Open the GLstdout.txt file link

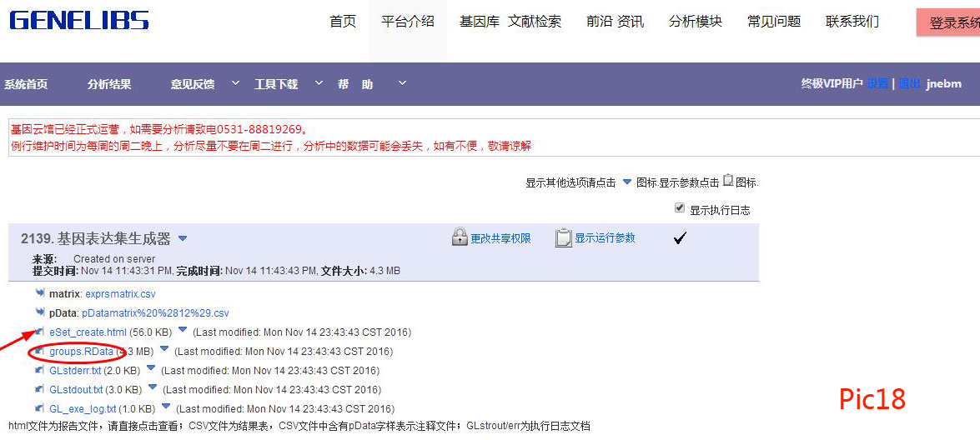click(76, 389)
